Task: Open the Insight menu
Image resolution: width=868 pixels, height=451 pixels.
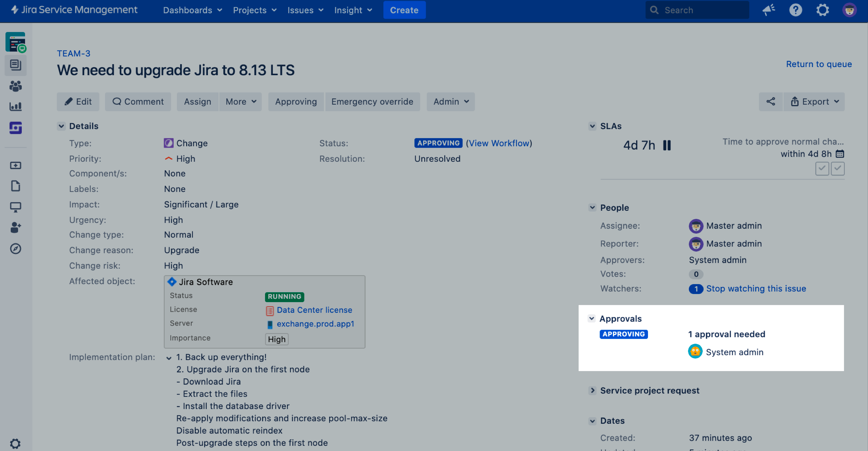Action: point(353,10)
